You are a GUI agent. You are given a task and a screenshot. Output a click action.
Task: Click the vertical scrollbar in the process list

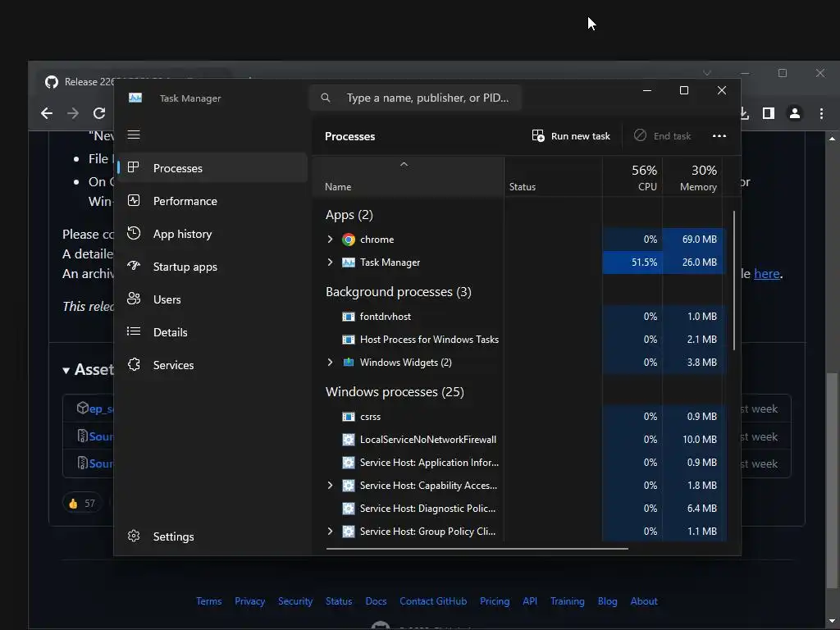(734, 281)
